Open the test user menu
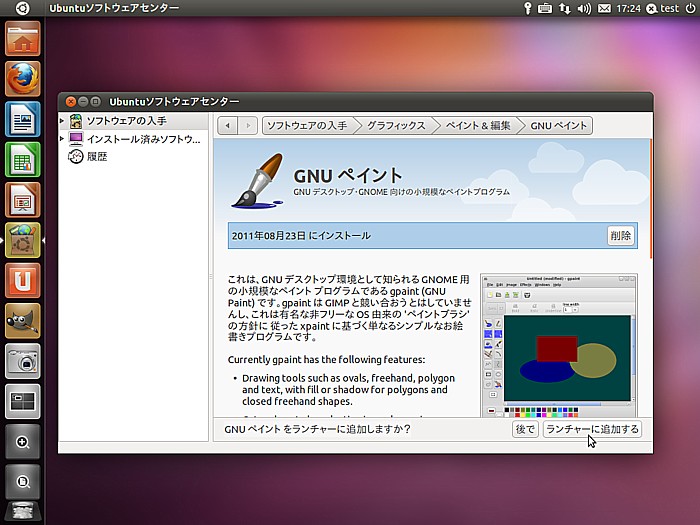Viewport: 700px width, 525px height. pyautogui.click(x=662, y=8)
